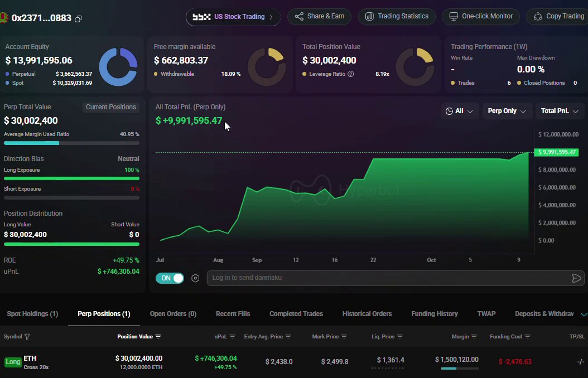Open the Leverage Ratio help icon
Viewport: 588px width, 378px height.
tap(351, 74)
